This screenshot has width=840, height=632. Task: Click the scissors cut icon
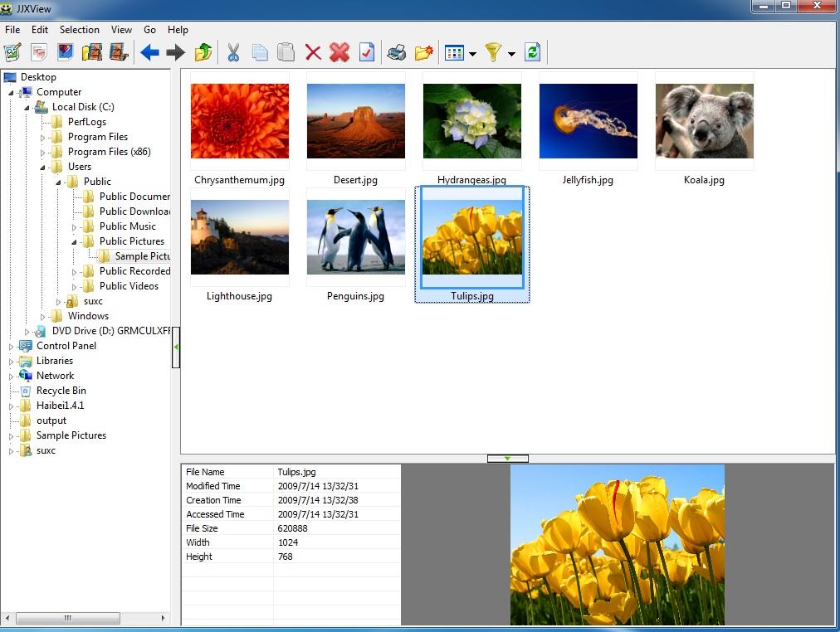[233, 53]
